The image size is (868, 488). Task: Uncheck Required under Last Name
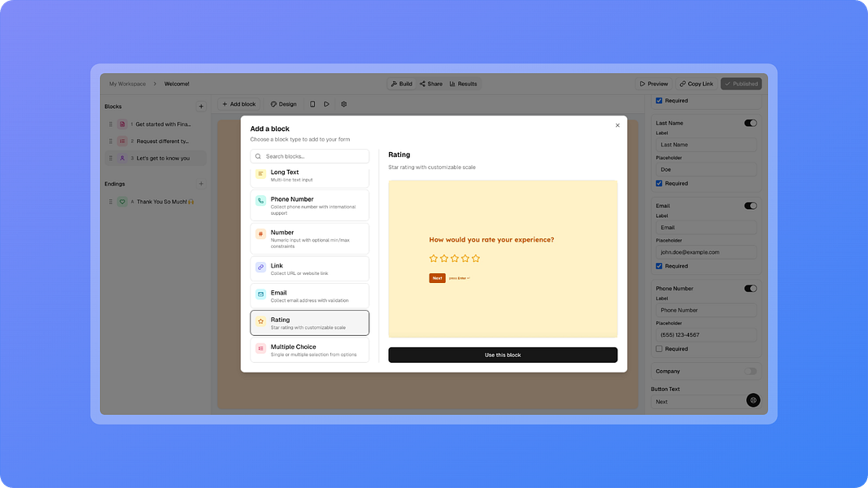pyautogui.click(x=659, y=183)
